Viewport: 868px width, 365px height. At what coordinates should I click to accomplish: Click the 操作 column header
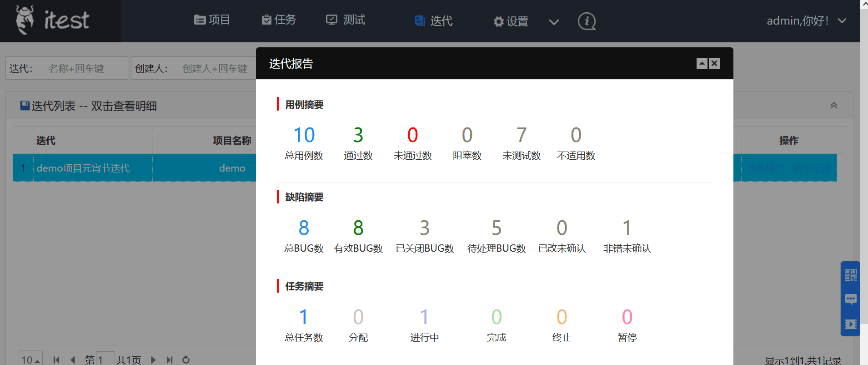click(x=789, y=141)
